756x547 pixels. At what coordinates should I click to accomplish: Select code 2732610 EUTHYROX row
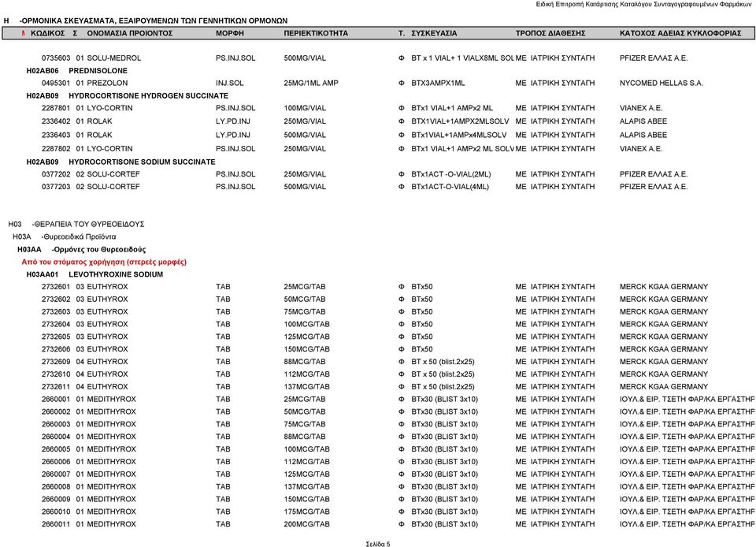pos(375,374)
